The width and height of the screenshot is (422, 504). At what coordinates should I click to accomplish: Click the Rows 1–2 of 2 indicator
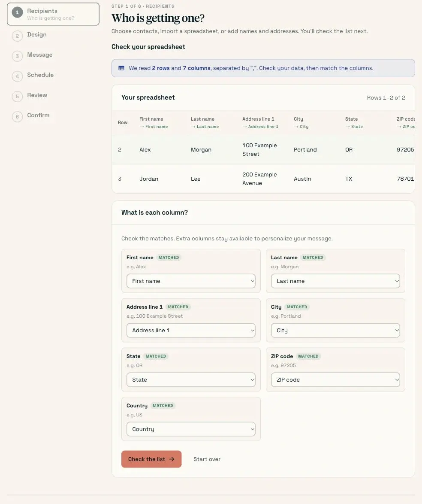(386, 98)
